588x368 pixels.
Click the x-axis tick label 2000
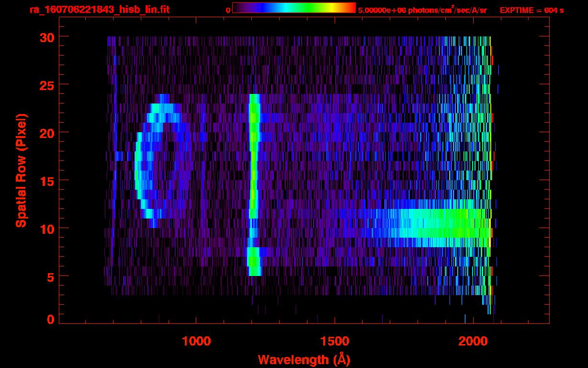[473, 341]
